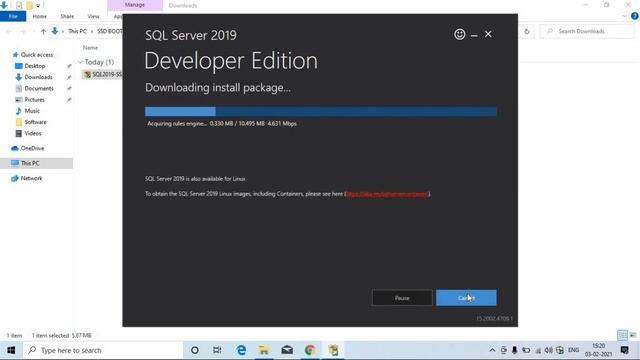
Task: Open the File menu in Explorer
Action: click(x=13, y=16)
